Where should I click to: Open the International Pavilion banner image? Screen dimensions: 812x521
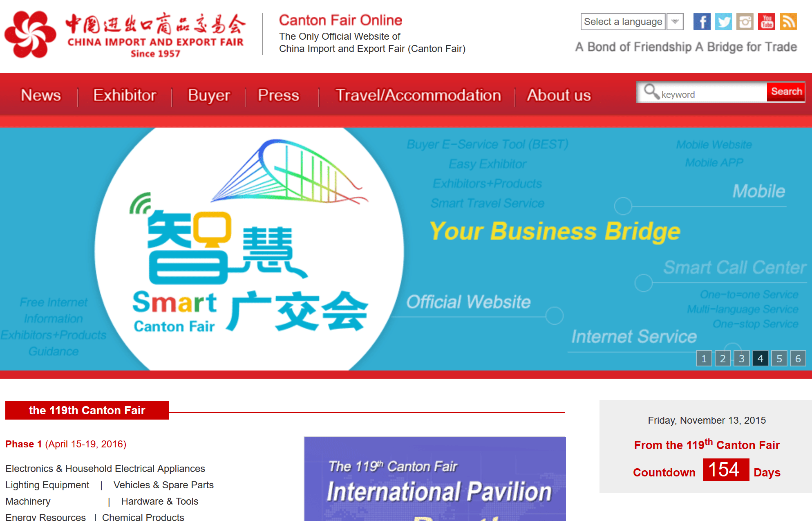(435, 478)
